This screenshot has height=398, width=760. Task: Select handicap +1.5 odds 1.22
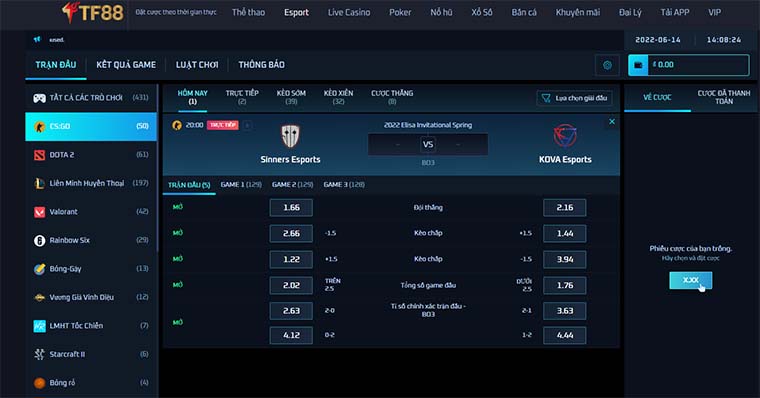click(291, 259)
